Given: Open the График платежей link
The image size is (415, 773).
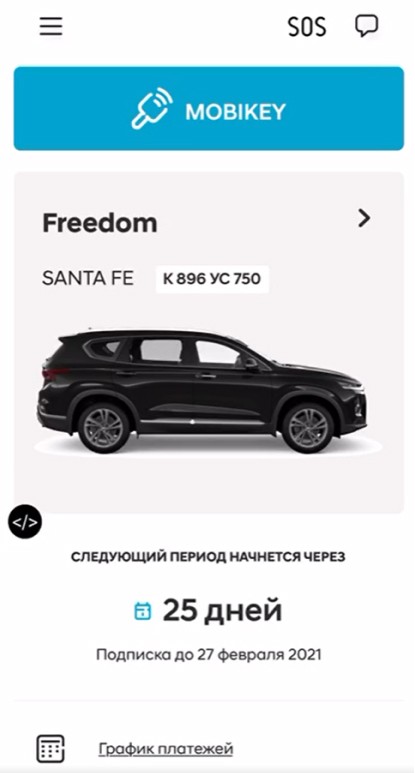Looking at the screenshot, I should click(166, 749).
